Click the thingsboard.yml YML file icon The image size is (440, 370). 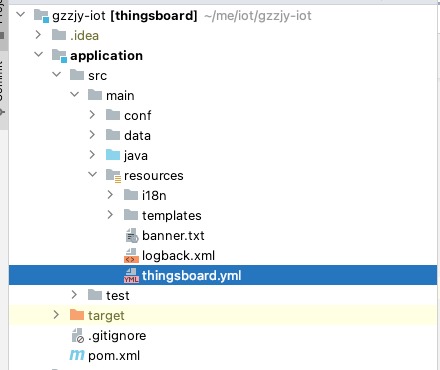tap(131, 276)
